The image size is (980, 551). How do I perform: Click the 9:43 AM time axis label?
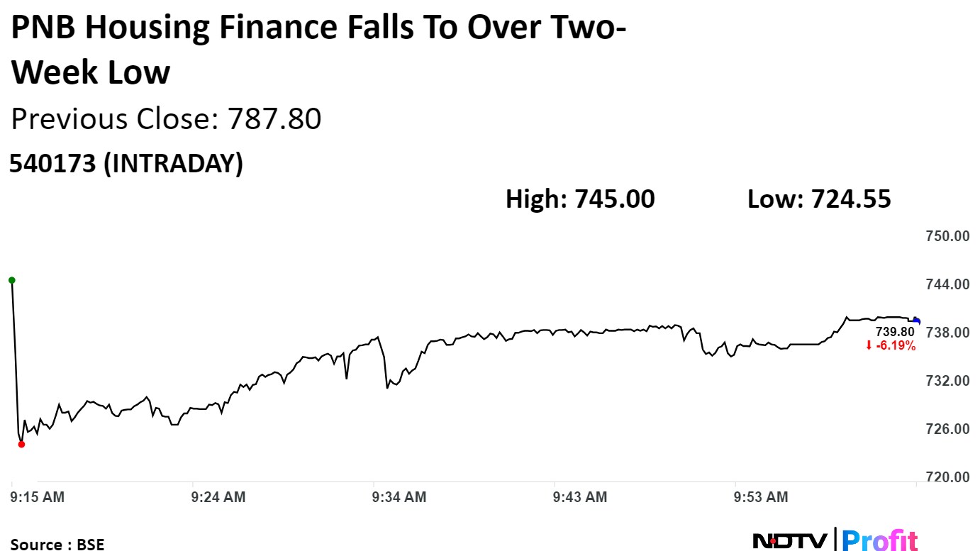point(581,497)
